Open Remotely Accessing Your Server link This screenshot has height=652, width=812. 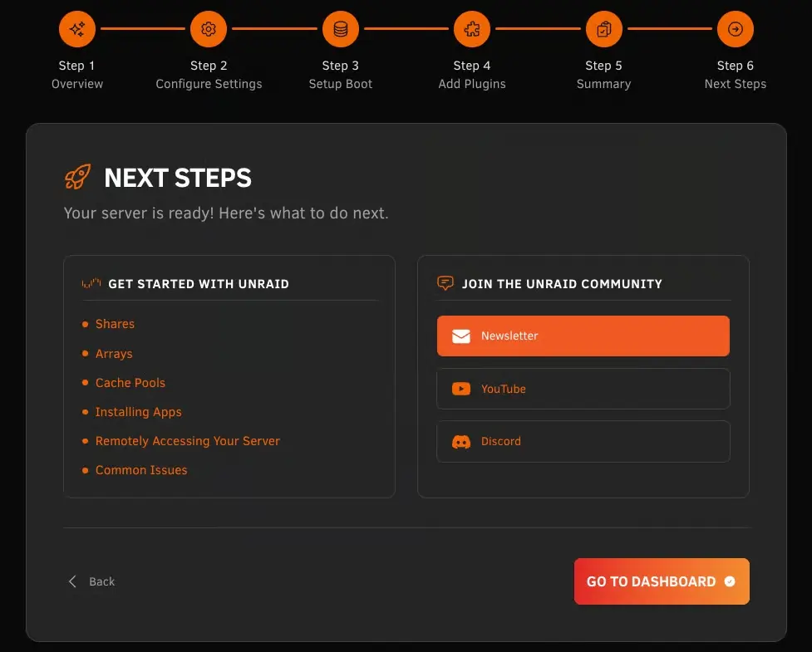188,441
